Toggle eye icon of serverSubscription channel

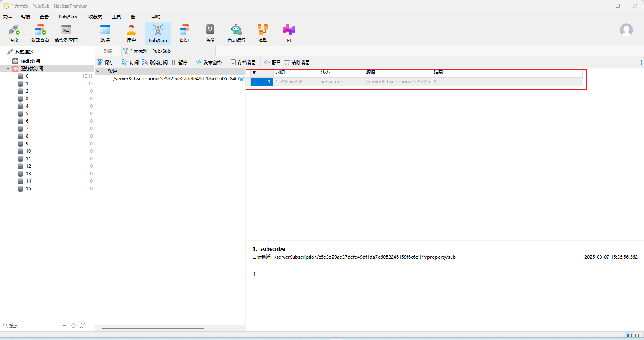(241, 79)
